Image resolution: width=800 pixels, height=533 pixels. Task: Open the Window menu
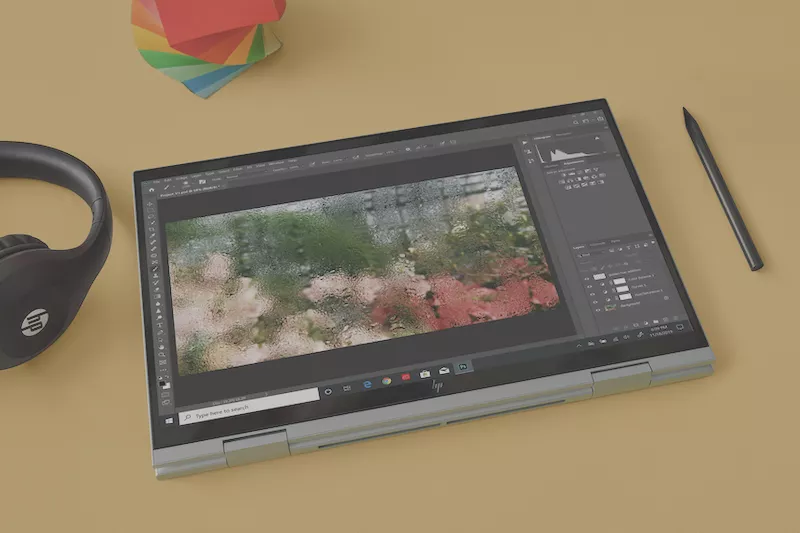(x=277, y=163)
